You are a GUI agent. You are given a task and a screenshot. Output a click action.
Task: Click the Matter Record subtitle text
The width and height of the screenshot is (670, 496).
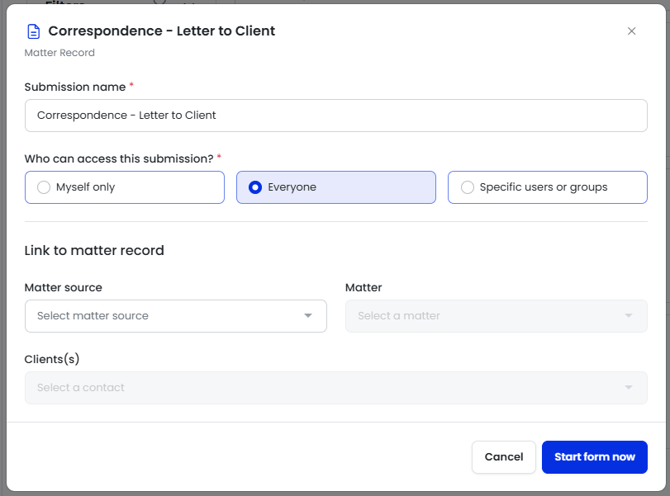59,53
